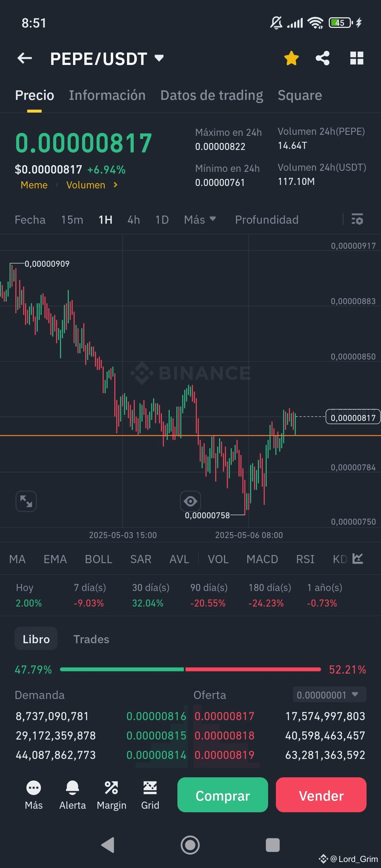Toggle the favorite star for PEPE/USDT
This screenshot has height=868, width=381.
pyautogui.click(x=291, y=58)
